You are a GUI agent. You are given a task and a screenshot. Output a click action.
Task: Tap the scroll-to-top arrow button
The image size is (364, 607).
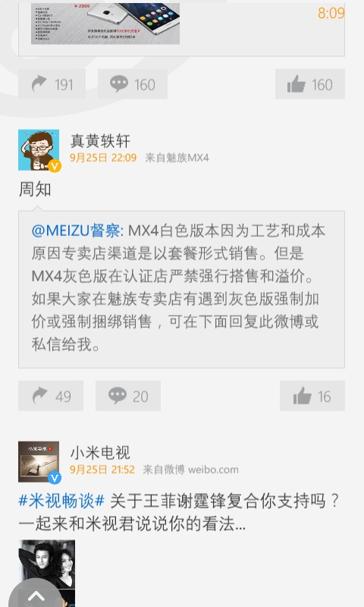pyautogui.click(x=36, y=596)
